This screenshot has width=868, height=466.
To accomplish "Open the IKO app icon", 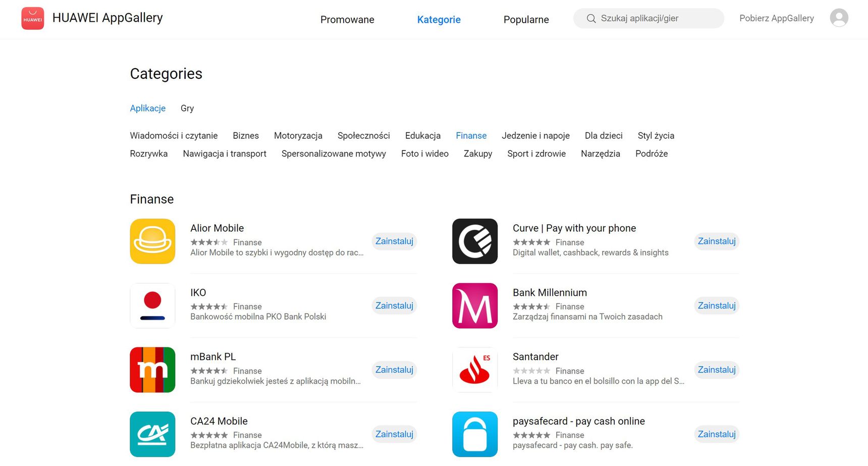I will coord(152,305).
